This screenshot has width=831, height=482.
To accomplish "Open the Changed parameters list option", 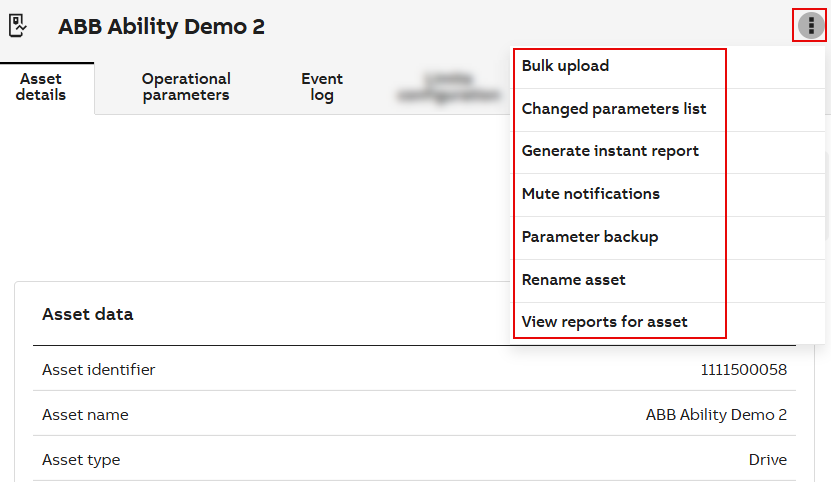I will pos(614,108).
